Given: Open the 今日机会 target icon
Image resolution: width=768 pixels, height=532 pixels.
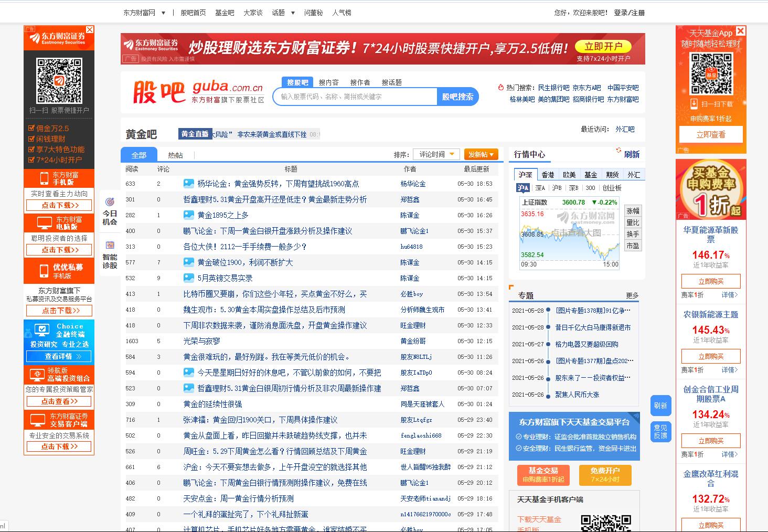Looking at the screenshot, I should coord(110,202).
